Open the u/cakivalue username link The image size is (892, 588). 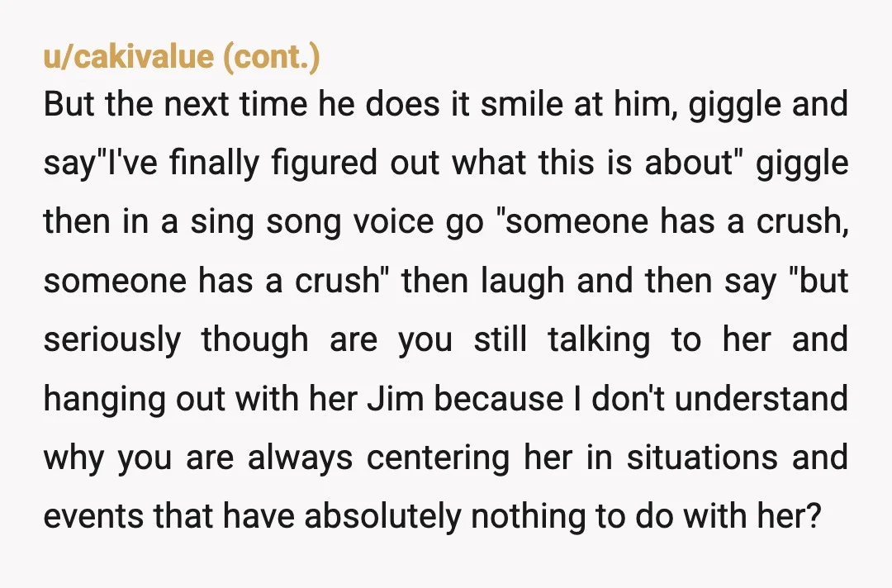129,57
